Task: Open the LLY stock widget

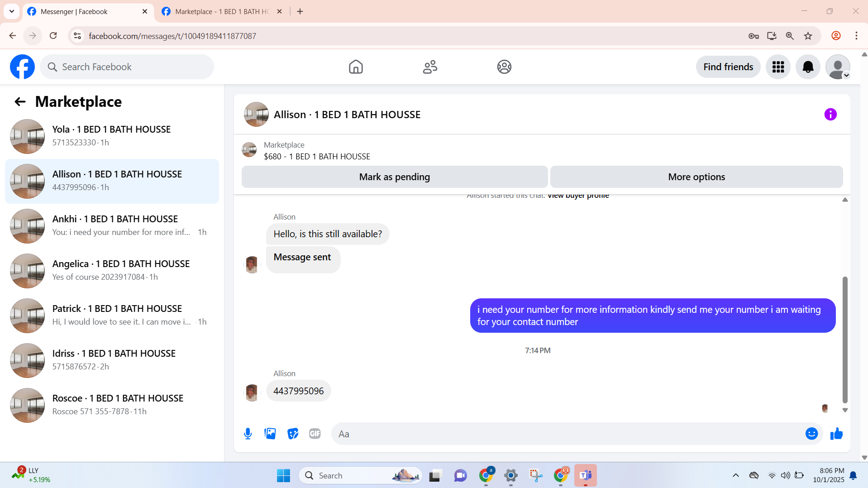Action: (x=31, y=475)
